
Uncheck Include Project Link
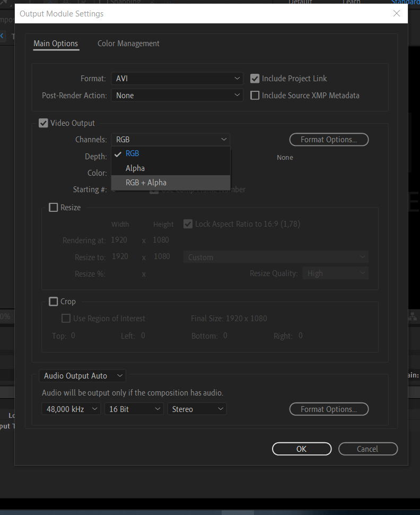coord(255,79)
